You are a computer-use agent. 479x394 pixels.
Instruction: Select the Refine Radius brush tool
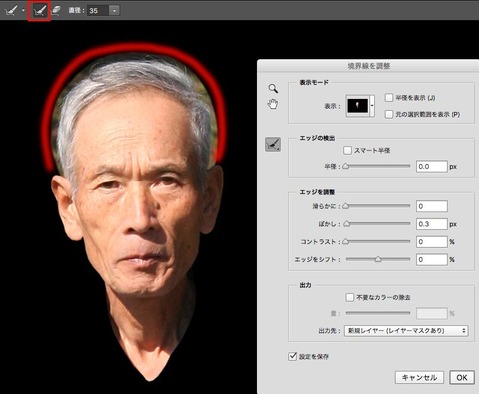(39, 11)
